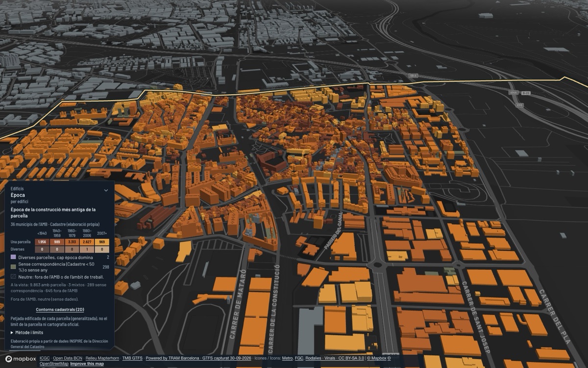
Task: Select the 1980-2006 swatch showing 2.627
Action: point(86,242)
